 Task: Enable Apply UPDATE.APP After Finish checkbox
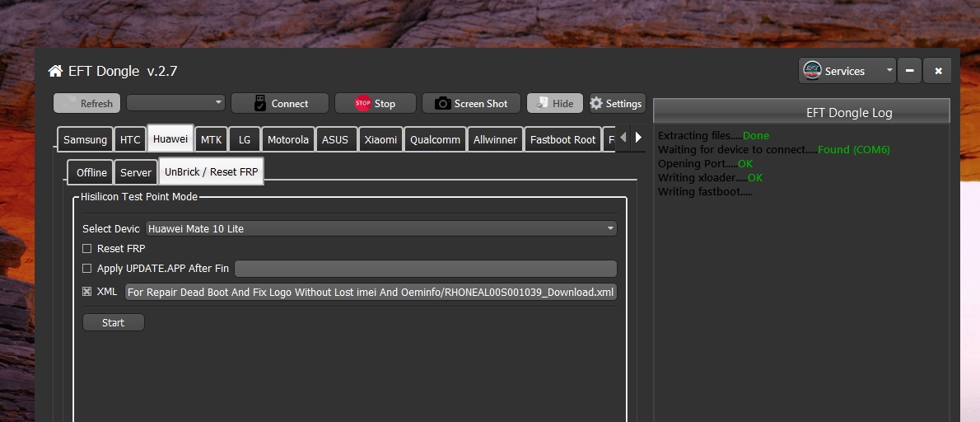click(86, 268)
